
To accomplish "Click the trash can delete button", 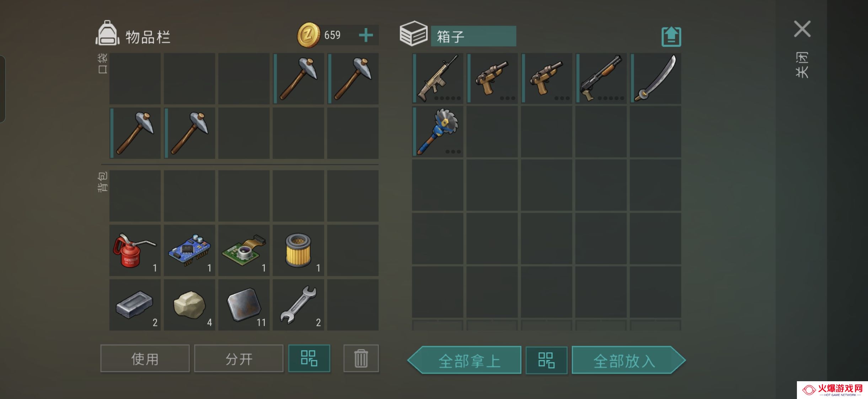I will [x=361, y=358].
